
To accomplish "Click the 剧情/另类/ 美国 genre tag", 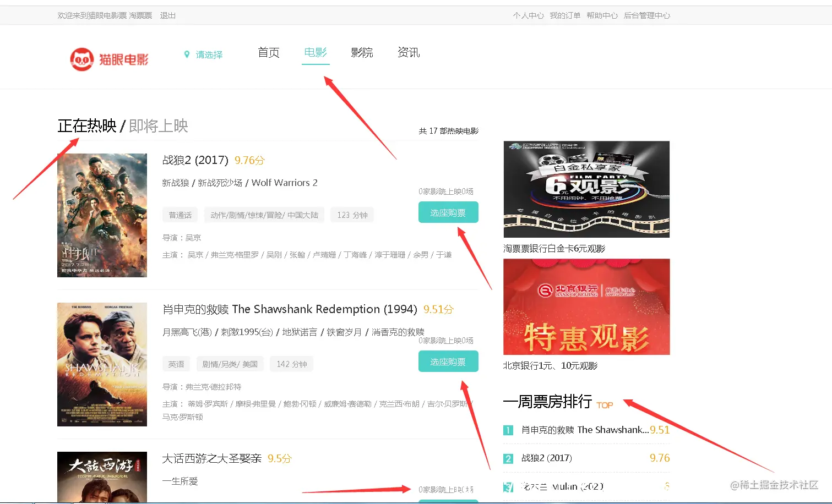I will (x=230, y=364).
